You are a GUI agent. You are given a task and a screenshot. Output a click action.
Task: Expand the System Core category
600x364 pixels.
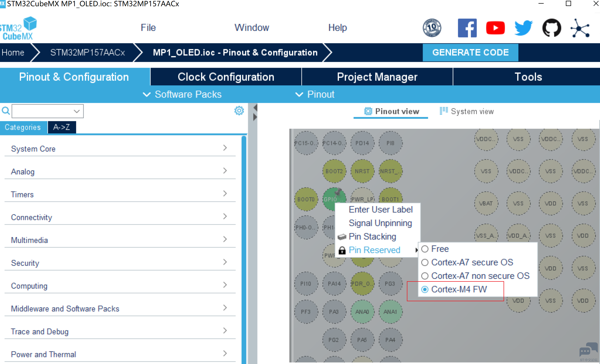click(120, 148)
